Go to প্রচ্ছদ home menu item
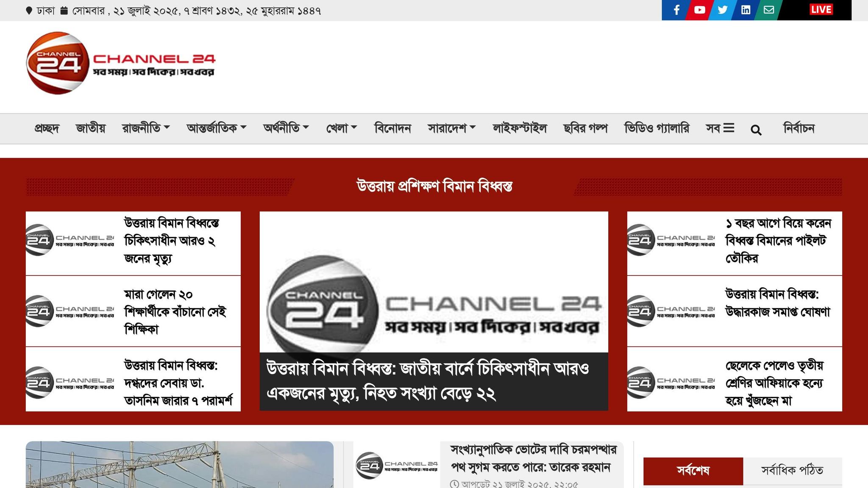Viewport: 868px width, 488px height. (x=47, y=128)
